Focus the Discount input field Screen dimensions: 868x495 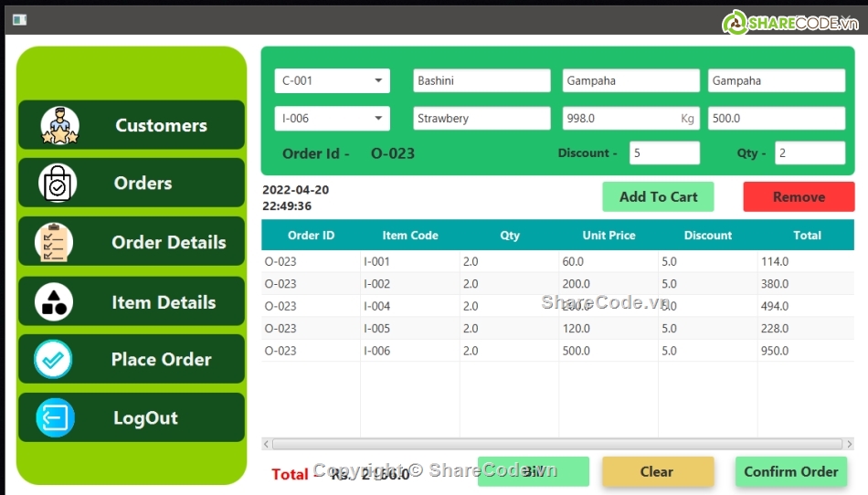click(x=664, y=153)
